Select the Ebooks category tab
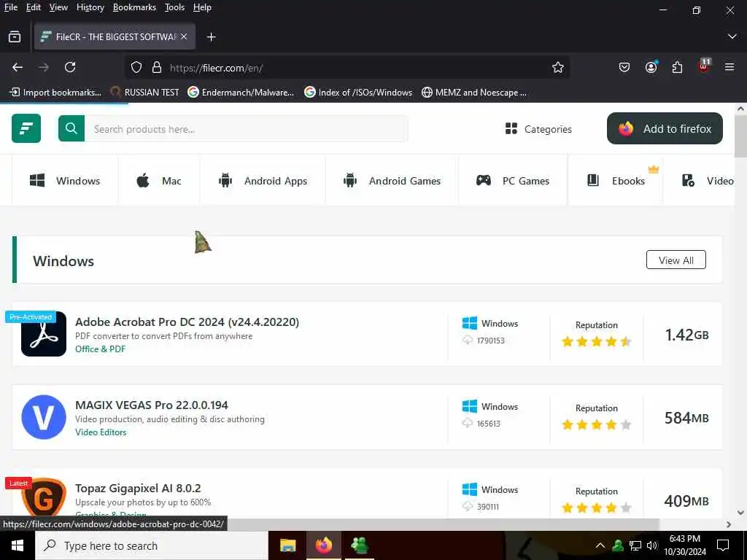This screenshot has height=560, width=747. [616, 181]
